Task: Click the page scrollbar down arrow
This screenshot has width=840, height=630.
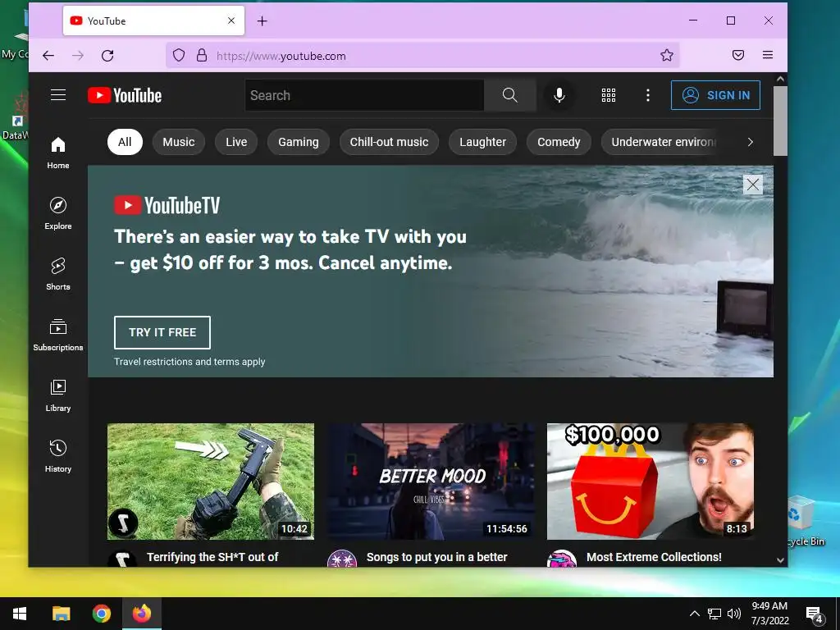Action: [781, 560]
